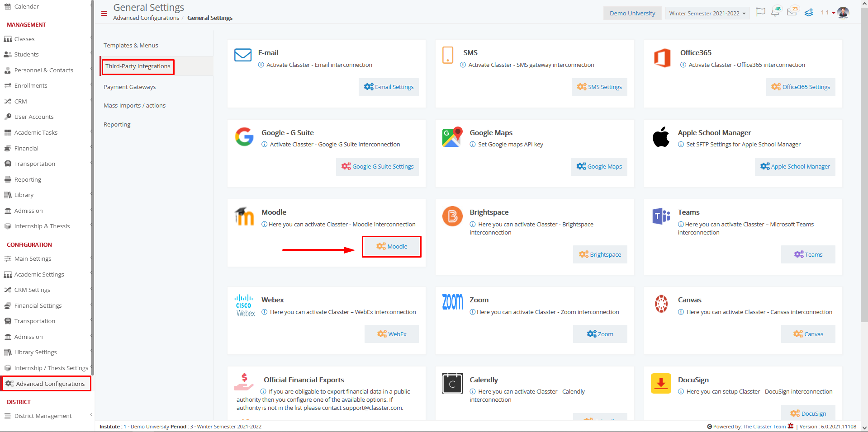
Task: Open Internship & Thessis menu item
Action: (x=42, y=226)
